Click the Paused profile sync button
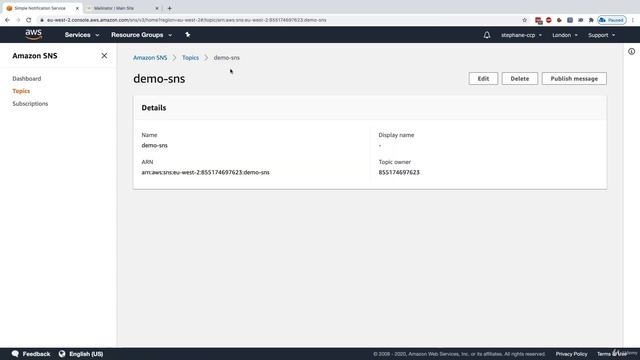This screenshot has width=640, height=360. pos(612,20)
